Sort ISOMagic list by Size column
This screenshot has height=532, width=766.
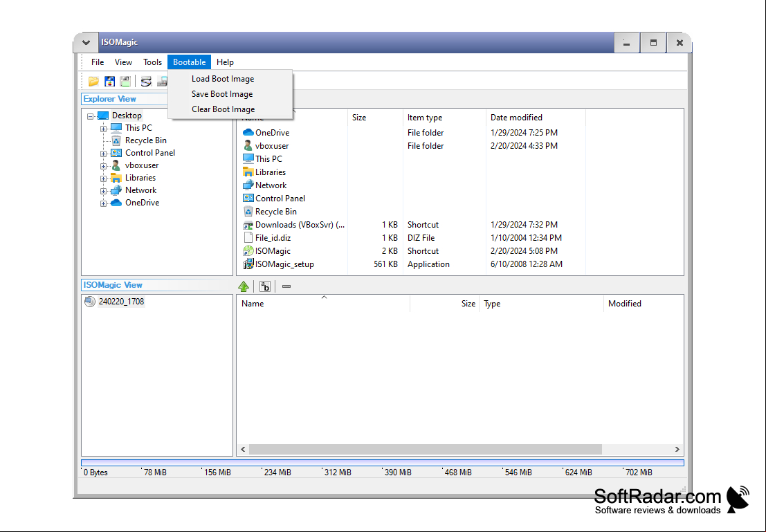pyautogui.click(x=444, y=304)
